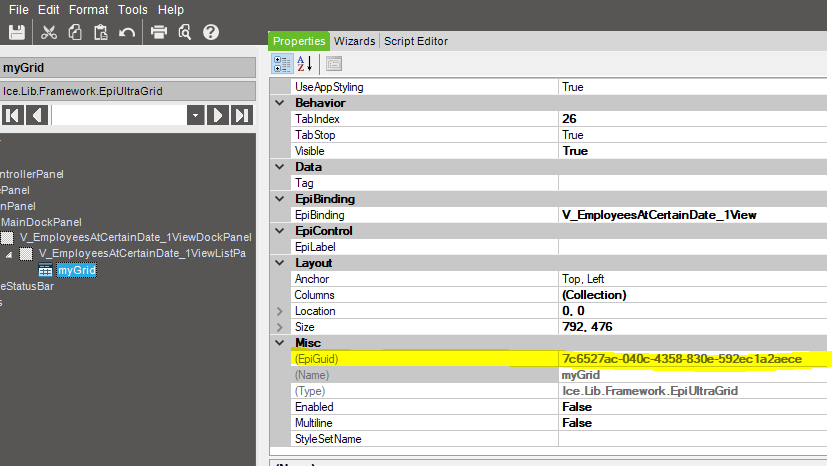Switch properties to Categorized view
This screenshot has height=466, width=832.
283,64
